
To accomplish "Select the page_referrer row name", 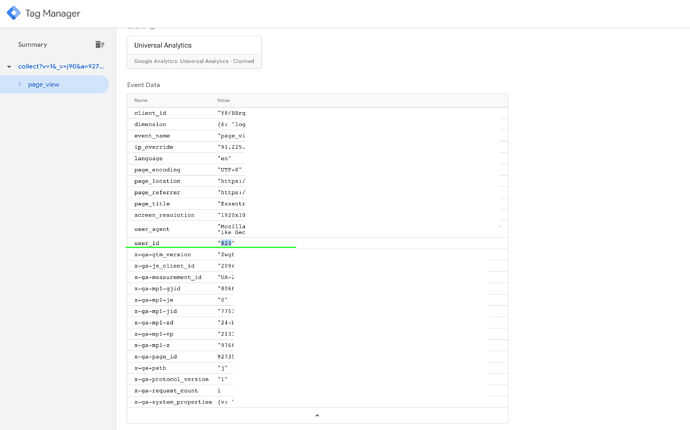I will pyautogui.click(x=157, y=193).
